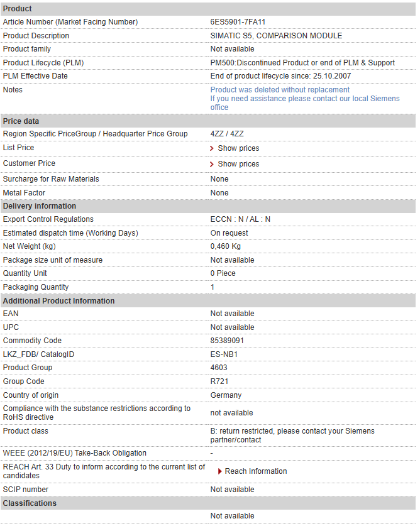Click the red triangle next to Reach Information
The height and width of the screenshot is (526, 420).
point(220,471)
